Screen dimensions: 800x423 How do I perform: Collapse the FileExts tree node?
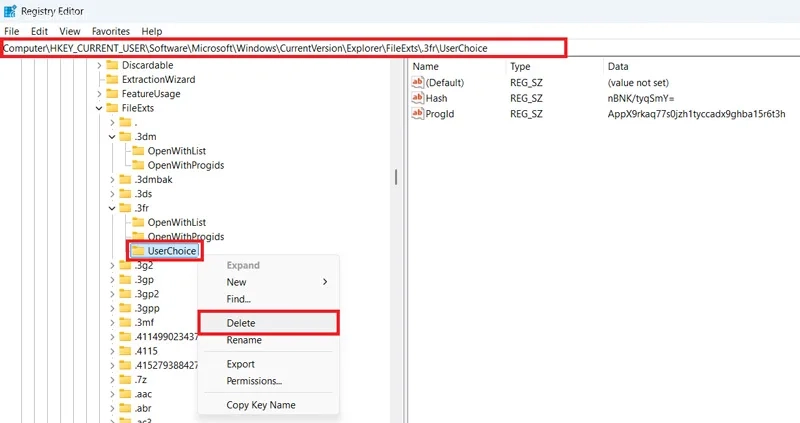[x=98, y=108]
